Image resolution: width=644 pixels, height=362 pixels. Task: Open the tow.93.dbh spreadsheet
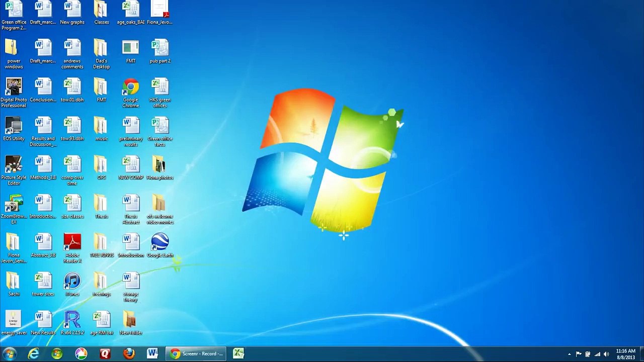pyautogui.click(x=72, y=129)
